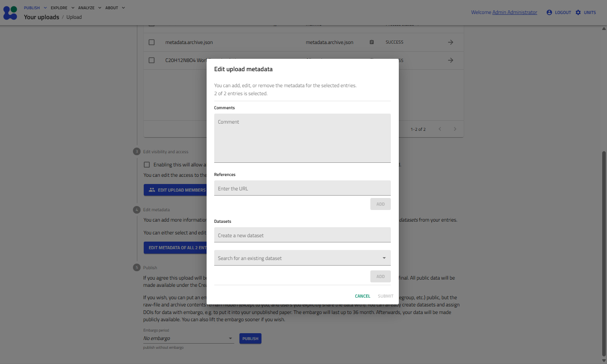Expand the PUBLISH dropdown arrow
Image resolution: width=607 pixels, height=364 pixels.
[x=45, y=8]
